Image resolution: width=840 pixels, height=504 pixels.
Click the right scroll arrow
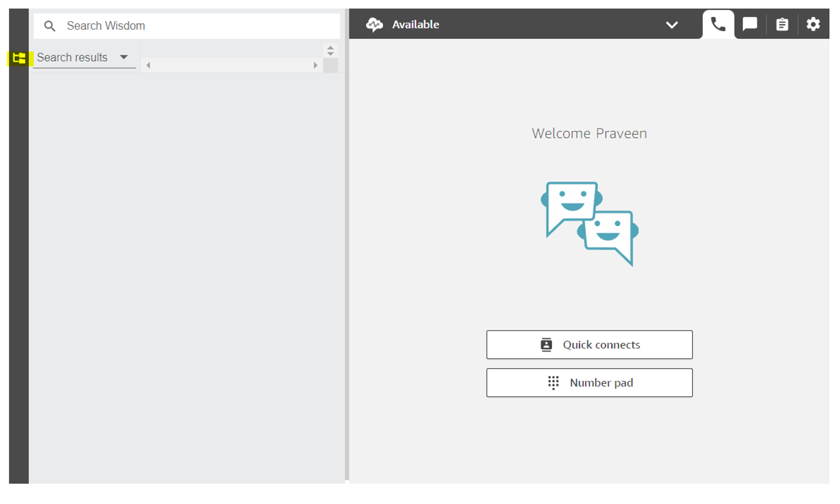[x=316, y=65]
